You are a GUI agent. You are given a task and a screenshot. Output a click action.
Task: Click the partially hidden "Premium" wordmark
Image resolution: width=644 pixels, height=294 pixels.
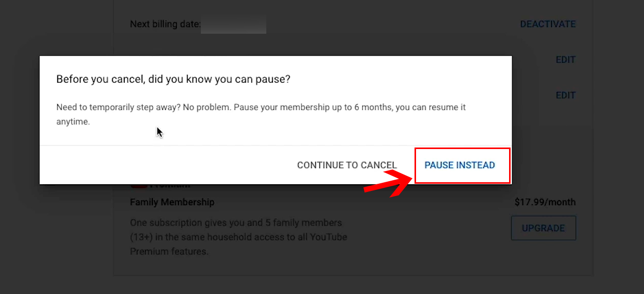pyautogui.click(x=170, y=186)
